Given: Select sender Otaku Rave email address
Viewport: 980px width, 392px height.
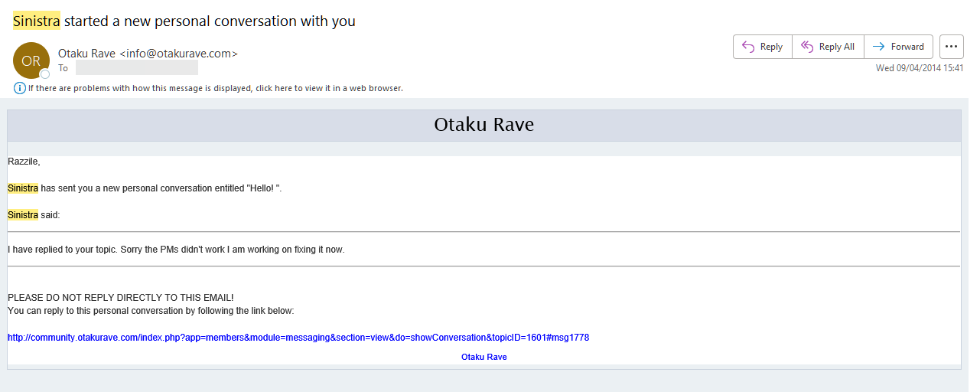Looking at the screenshot, I should click(x=148, y=54).
